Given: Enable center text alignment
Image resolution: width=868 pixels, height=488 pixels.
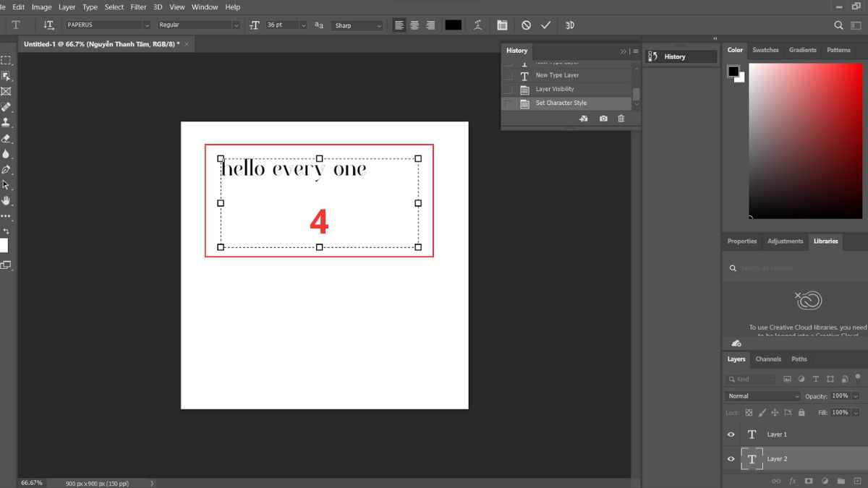Looking at the screenshot, I should tap(414, 25).
